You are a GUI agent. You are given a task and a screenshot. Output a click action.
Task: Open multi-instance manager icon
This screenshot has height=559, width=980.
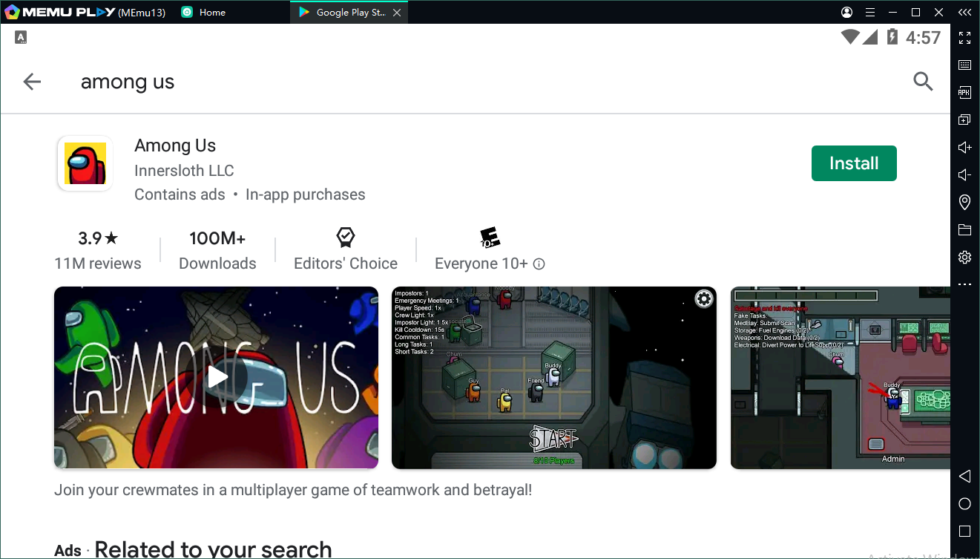(x=964, y=120)
